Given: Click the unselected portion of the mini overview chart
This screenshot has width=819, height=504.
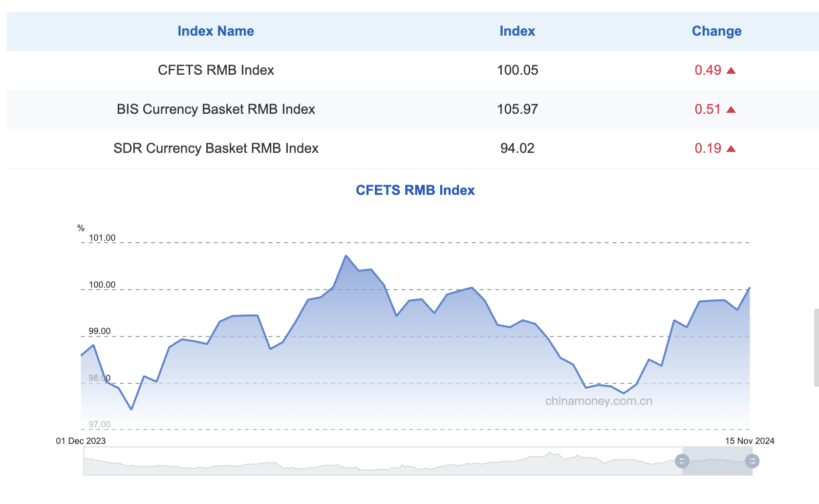Looking at the screenshot, I should [x=383, y=461].
